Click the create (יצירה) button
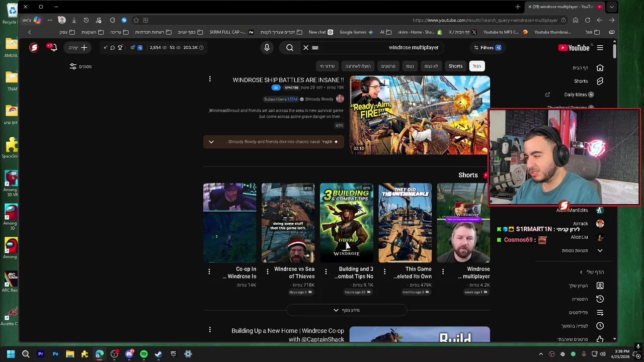 tap(78, 48)
